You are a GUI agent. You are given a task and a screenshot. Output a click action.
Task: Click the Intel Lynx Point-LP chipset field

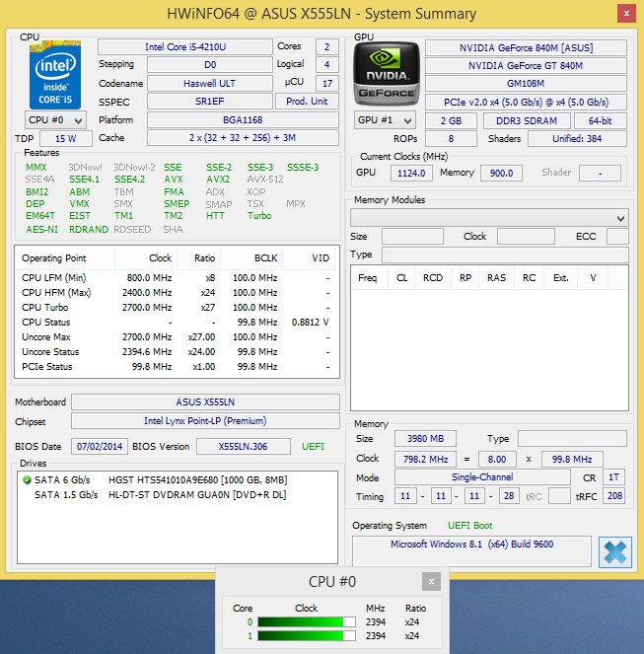click(205, 421)
